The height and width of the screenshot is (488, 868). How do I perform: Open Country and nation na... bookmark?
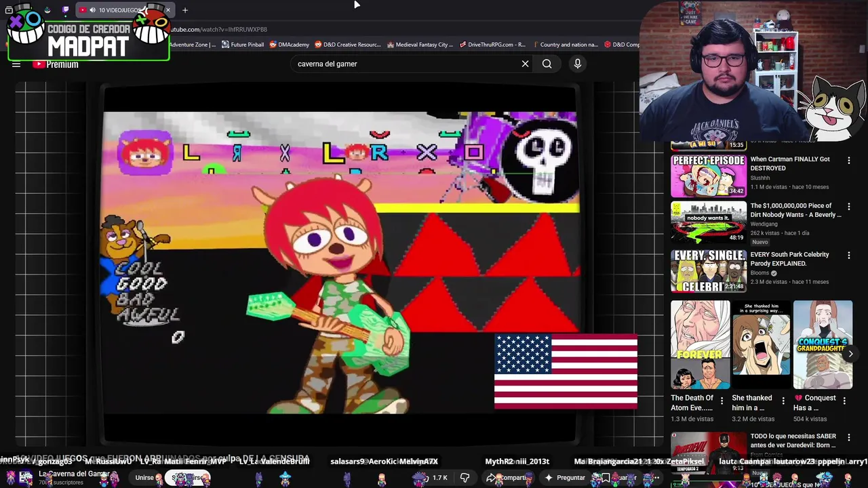565,45
